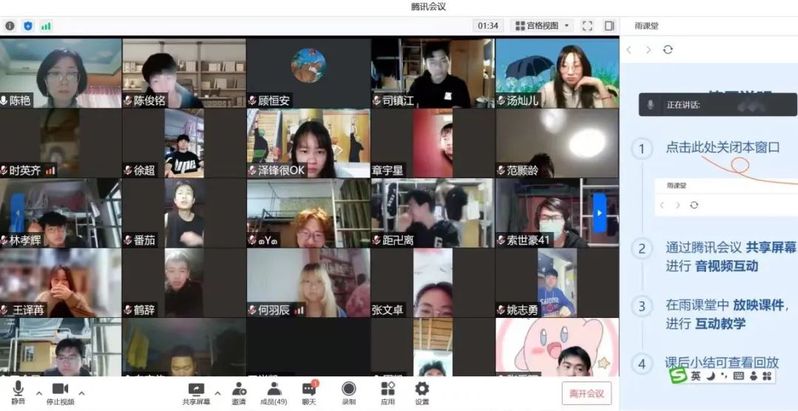Click the meeting info icon at top-left
This screenshot has width=798, height=411.
coord(10,25)
